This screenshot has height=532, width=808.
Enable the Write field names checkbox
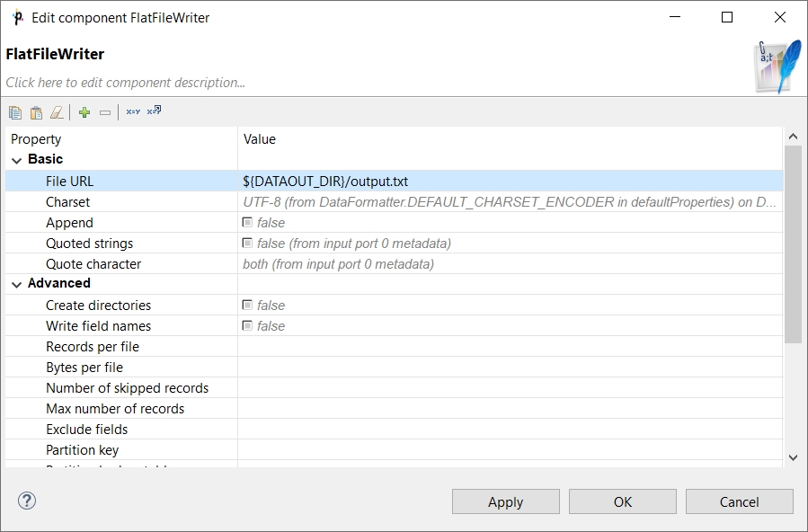(x=247, y=326)
